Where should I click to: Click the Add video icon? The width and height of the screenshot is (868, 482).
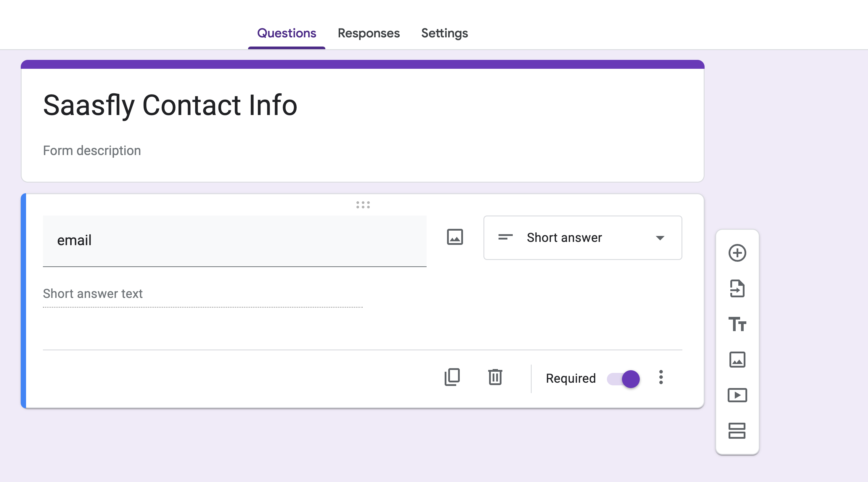tap(737, 395)
